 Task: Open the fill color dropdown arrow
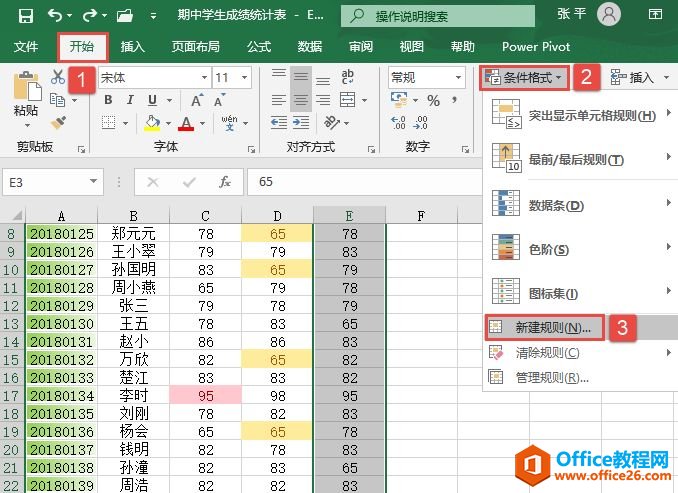[168, 123]
